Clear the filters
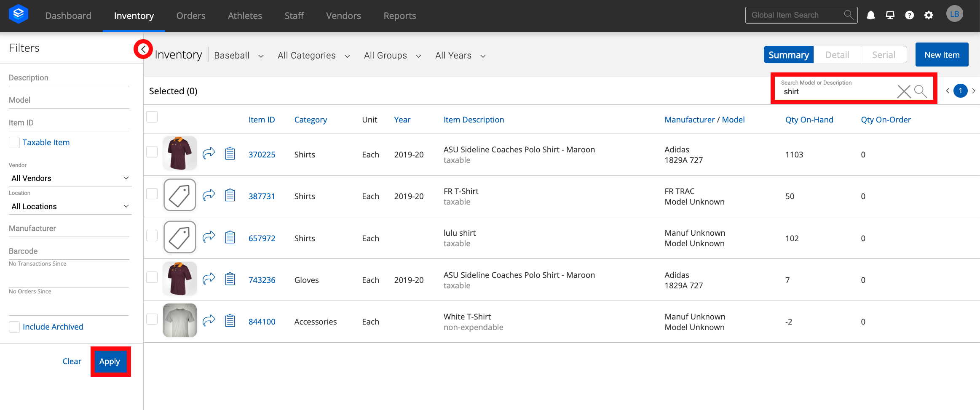This screenshot has height=410, width=980. 72,361
